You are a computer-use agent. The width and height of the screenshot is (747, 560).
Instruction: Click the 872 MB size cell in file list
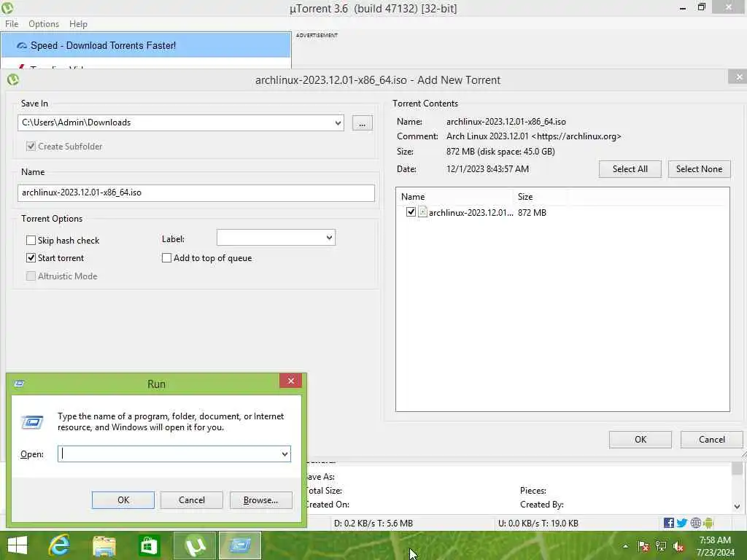pos(532,212)
